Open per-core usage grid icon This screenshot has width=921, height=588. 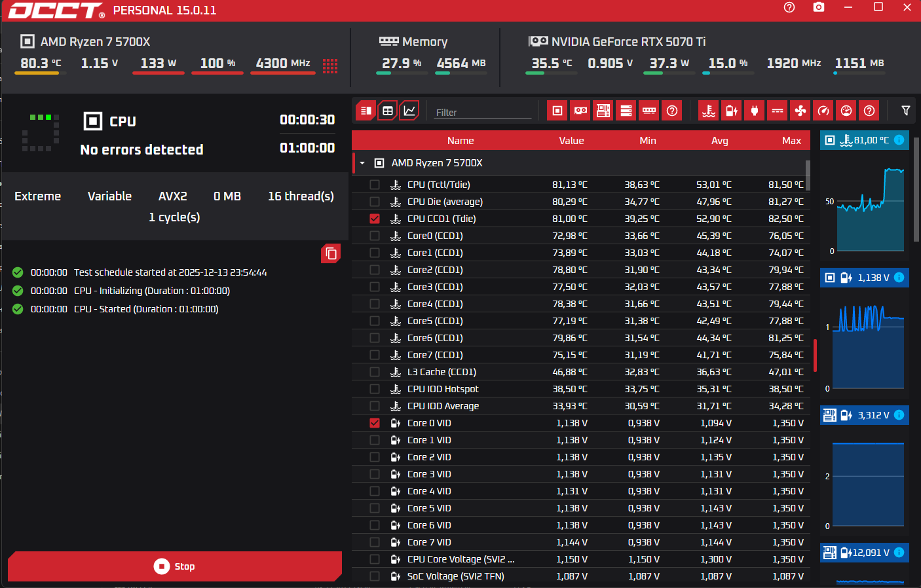point(330,65)
